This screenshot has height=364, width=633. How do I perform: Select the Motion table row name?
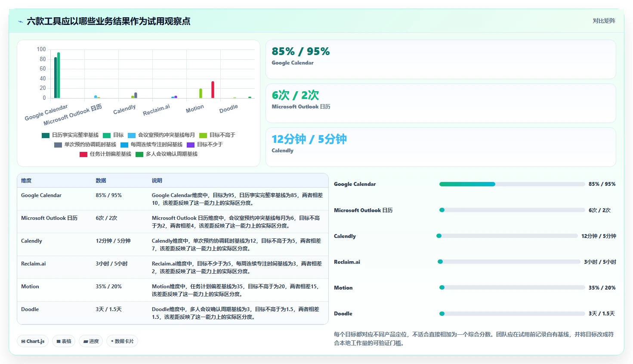click(x=30, y=287)
